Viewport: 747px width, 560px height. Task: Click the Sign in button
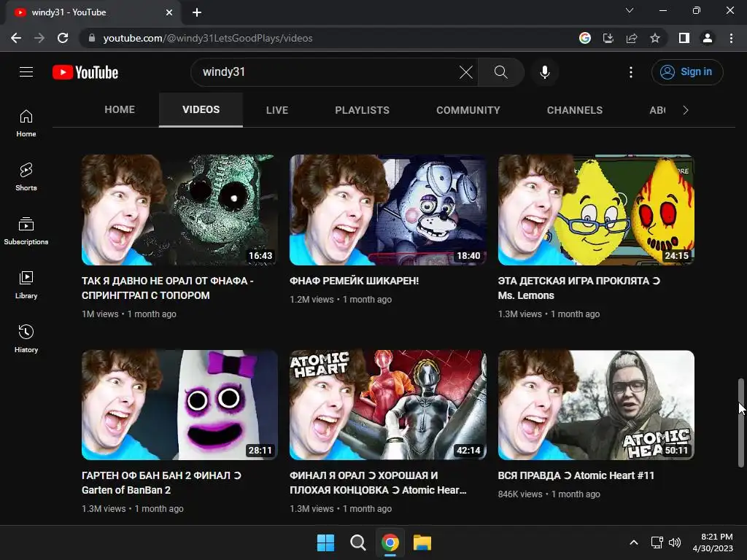687,72
